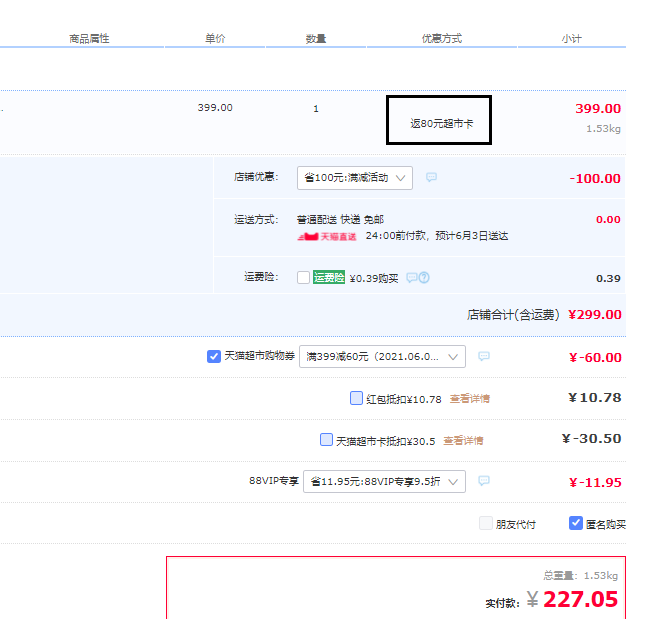Screen dimensions: 645x619
Task: Click the red subtotal 399.00 amount
Action: click(598, 109)
